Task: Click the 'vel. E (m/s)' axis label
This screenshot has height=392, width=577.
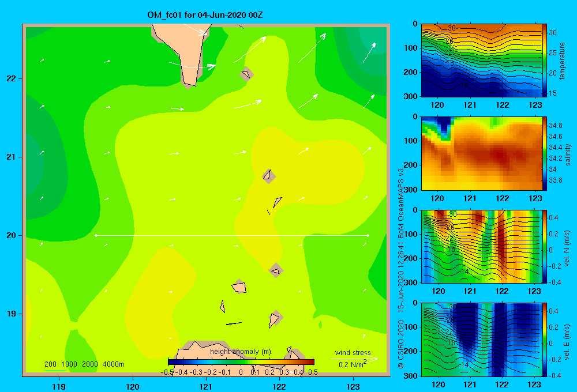Action: (x=567, y=341)
